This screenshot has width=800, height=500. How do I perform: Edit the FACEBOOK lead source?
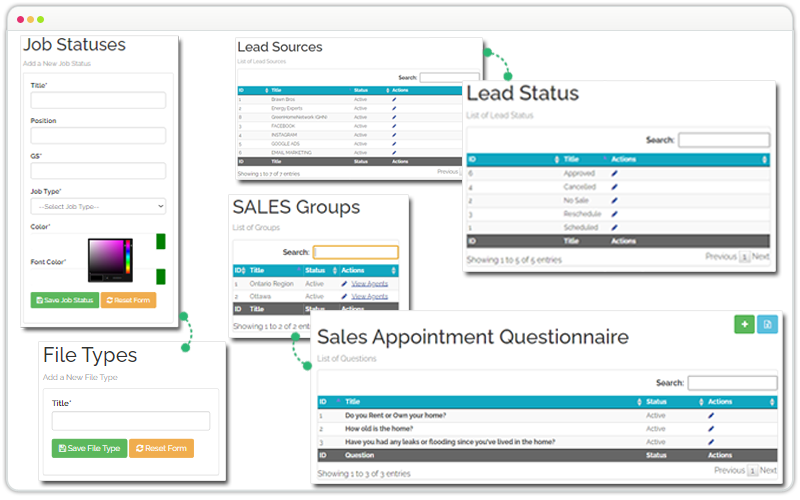(x=394, y=126)
